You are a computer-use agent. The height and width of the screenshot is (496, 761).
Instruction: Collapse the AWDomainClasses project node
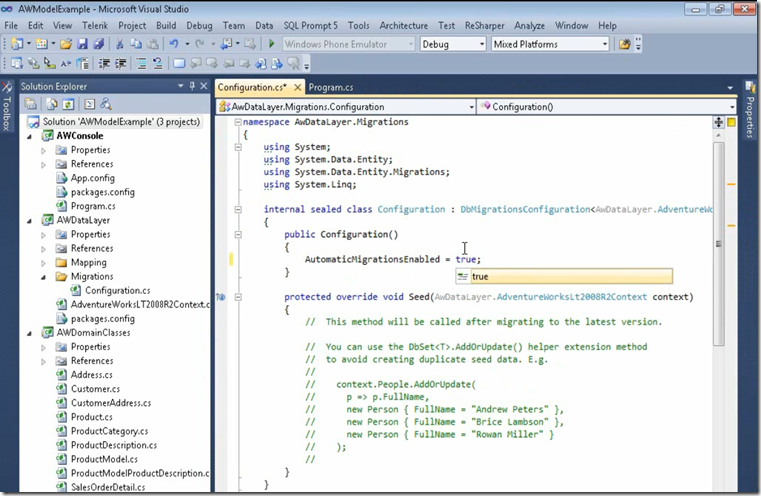[x=29, y=333]
